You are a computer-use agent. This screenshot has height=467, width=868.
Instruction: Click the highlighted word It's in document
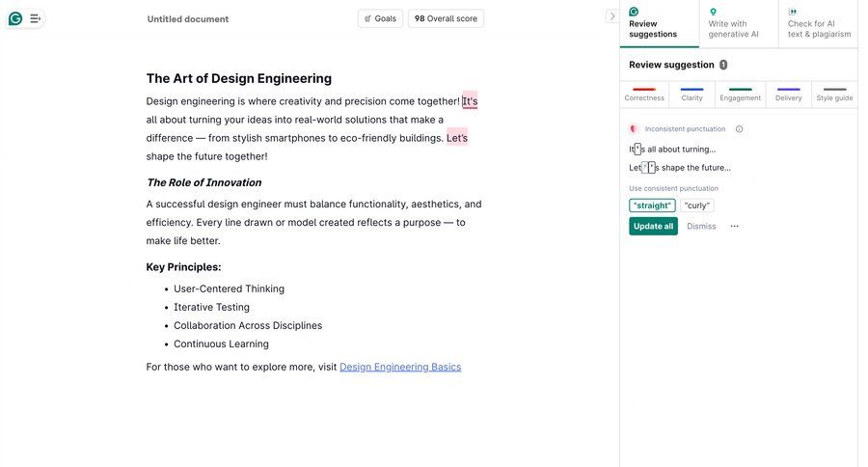point(470,101)
